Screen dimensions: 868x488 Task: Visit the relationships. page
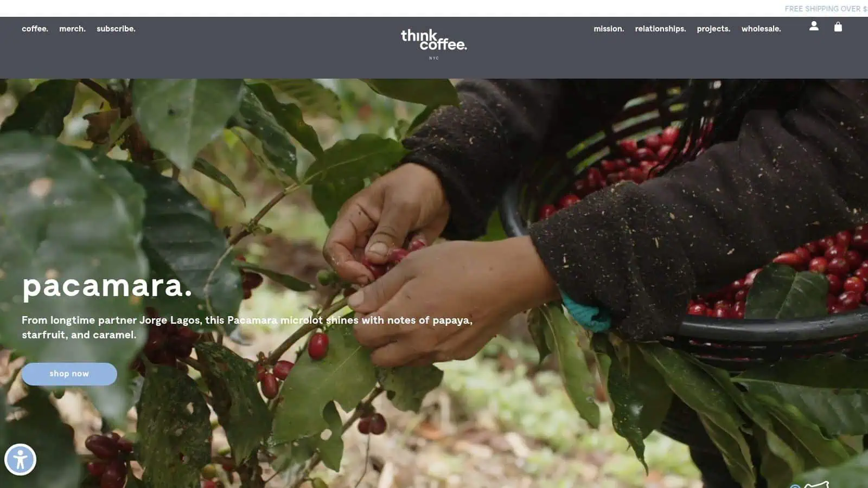(x=660, y=29)
